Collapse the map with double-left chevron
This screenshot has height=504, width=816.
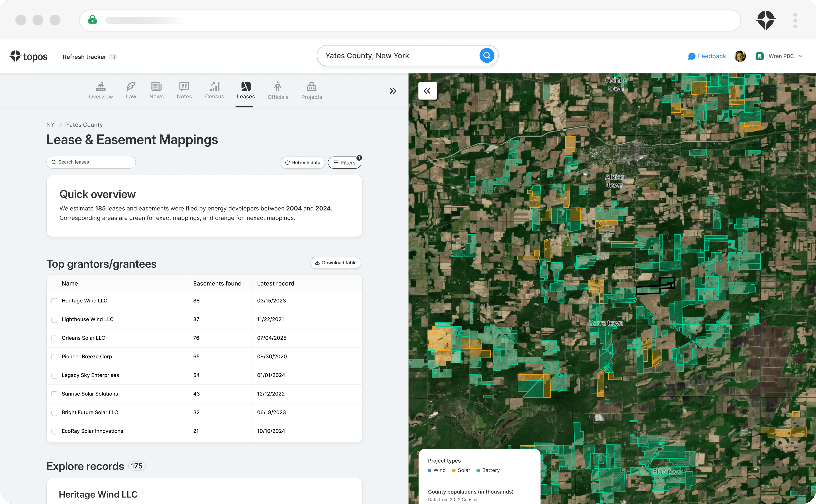[x=427, y=91]
